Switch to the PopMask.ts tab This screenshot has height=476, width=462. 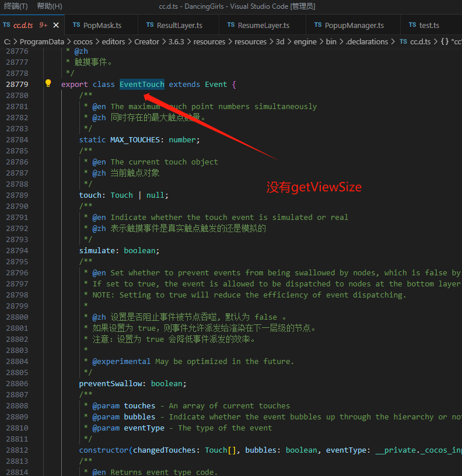click(x=102, y=25)
